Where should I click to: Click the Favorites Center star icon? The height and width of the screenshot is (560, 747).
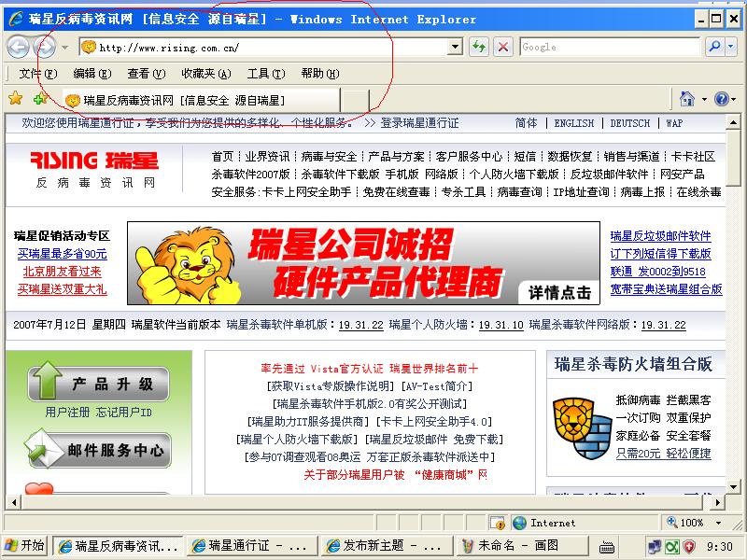pos(15,98)
